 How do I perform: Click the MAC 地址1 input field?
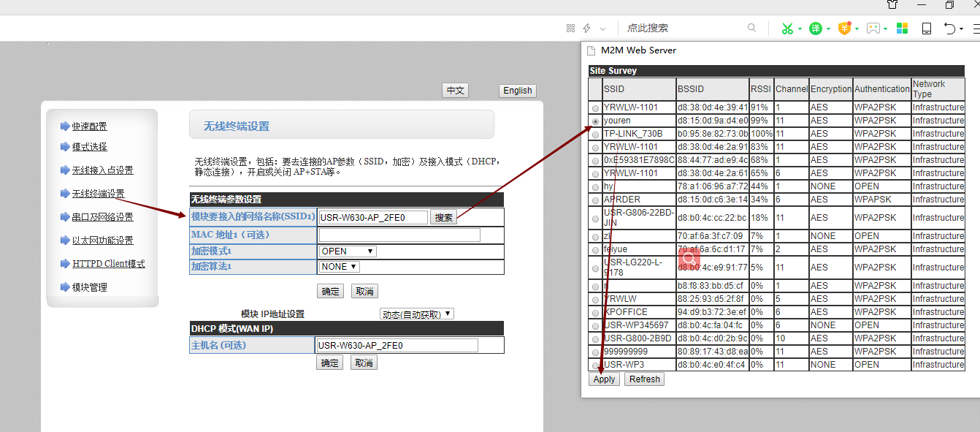[399, 235]
